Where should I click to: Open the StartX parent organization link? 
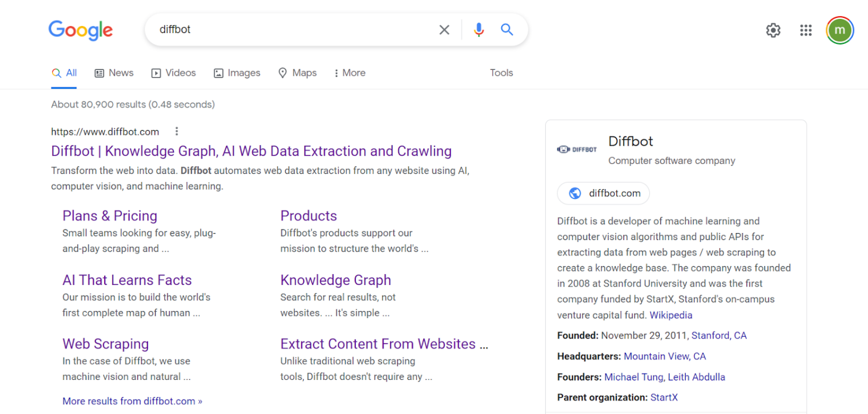coord(664,398)
